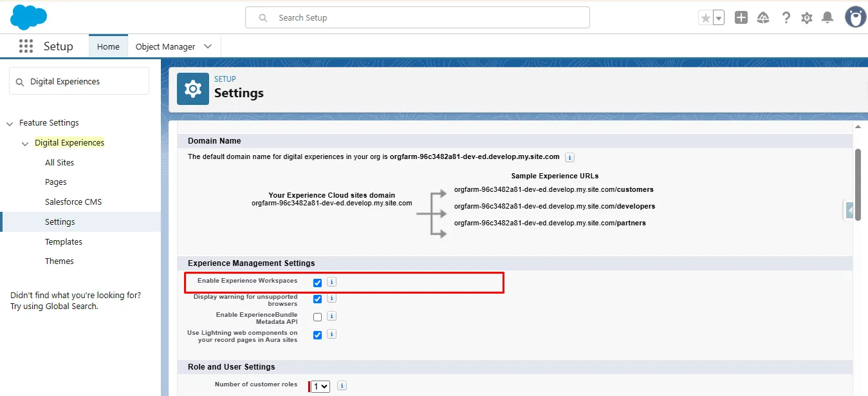The height and width of the screenshot is (396, 868).
Task: Open the Setup gear icon
Action: coord(807,18)
